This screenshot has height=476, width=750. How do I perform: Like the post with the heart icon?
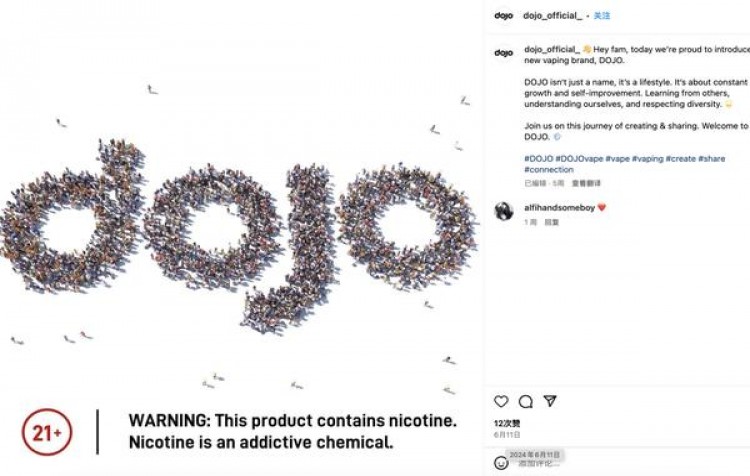pos(501,401)
